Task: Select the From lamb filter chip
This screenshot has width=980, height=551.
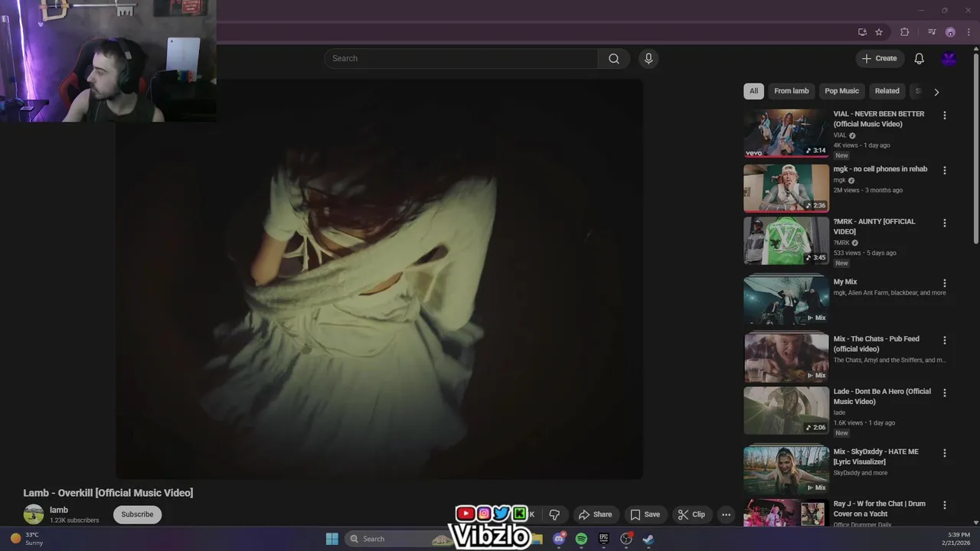Action: click(x=791, y=91)
